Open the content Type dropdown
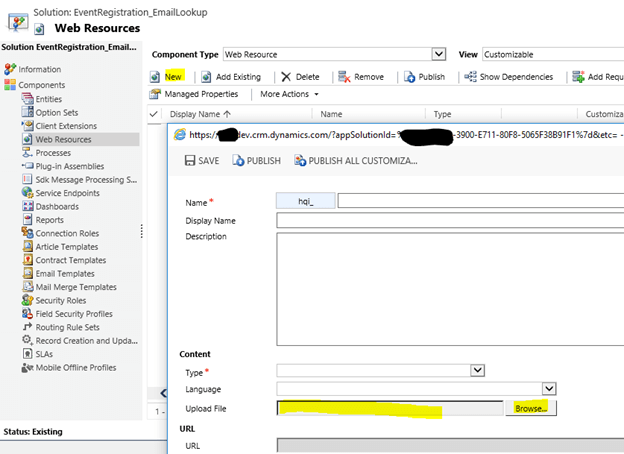 point(477,370)
